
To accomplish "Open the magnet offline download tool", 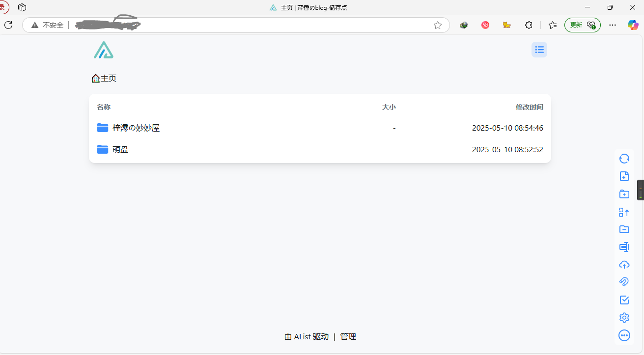I will pyautogui.click(x=624, y=282).
